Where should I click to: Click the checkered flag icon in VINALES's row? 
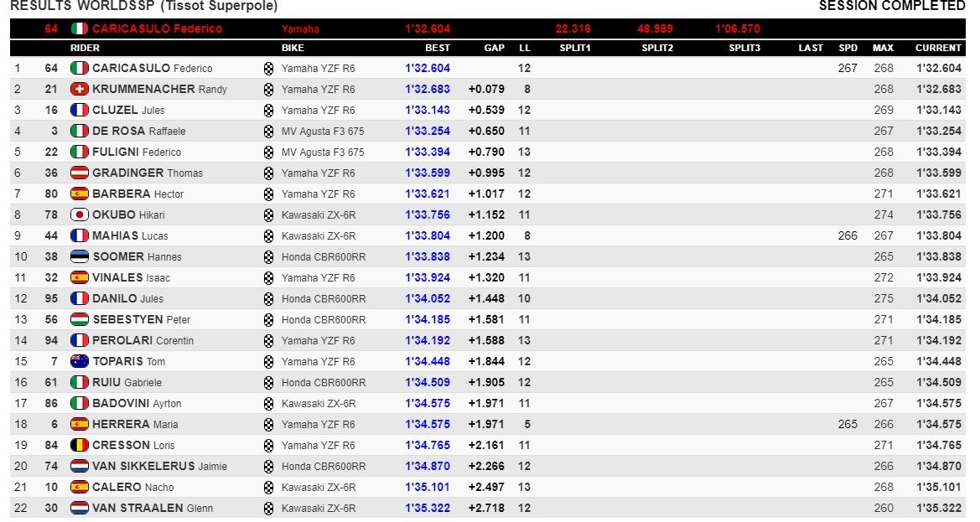269,278
